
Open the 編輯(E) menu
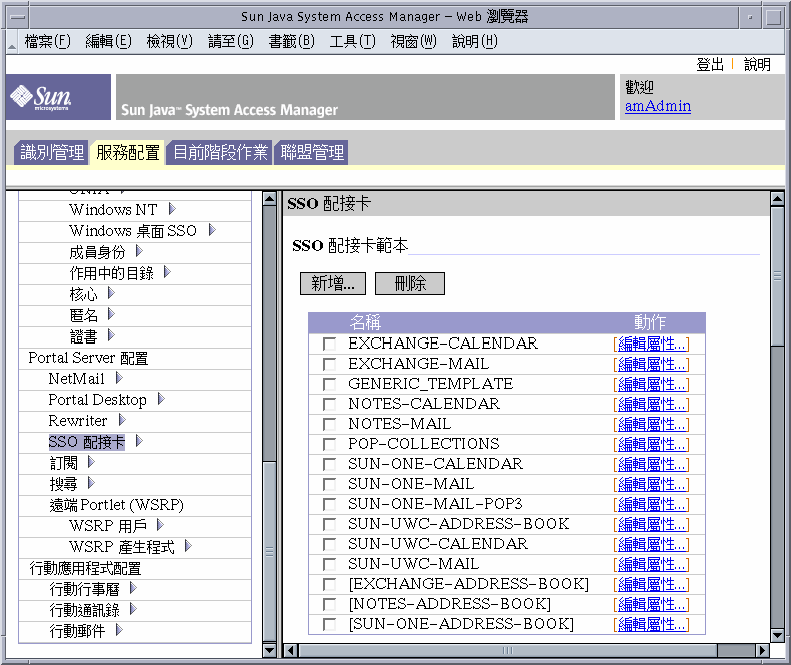pyautogui.click(x=108, y=41)
